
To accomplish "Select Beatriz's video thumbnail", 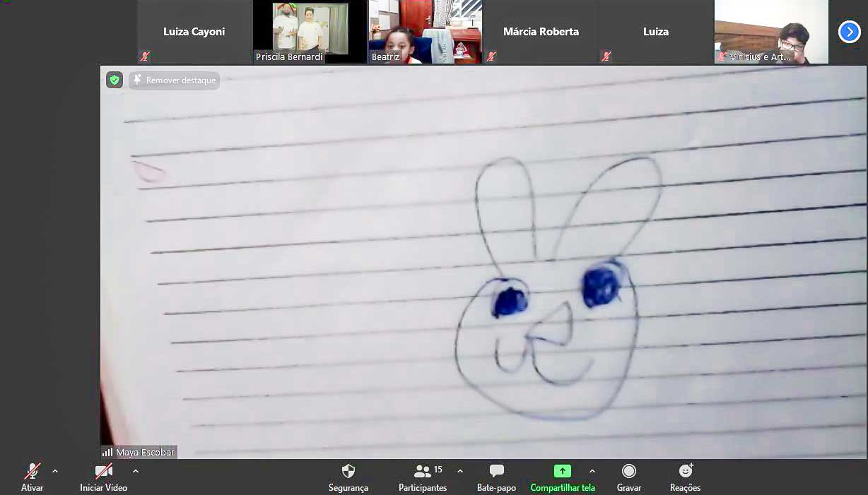I will click(425, 32).
